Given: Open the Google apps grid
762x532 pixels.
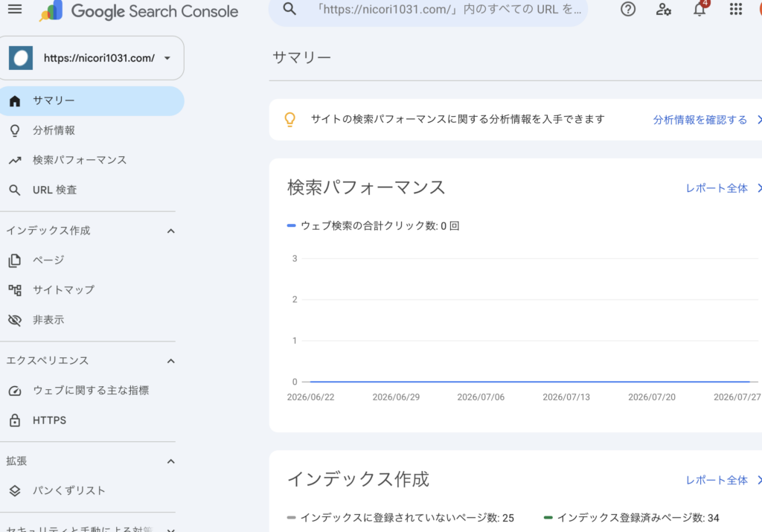Looking at the screenshot, I should click(x=736, y=9).
